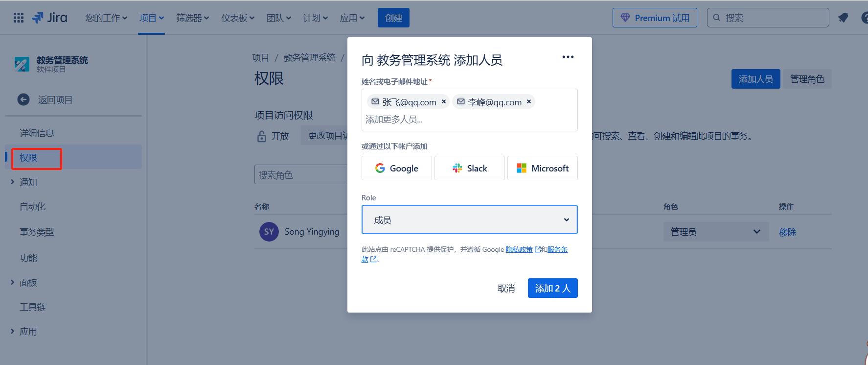Image resolution: width=868 pixels, height=365 pixels.
Task: Open the app switcher grid icon
Action: (x=19, y=18)
